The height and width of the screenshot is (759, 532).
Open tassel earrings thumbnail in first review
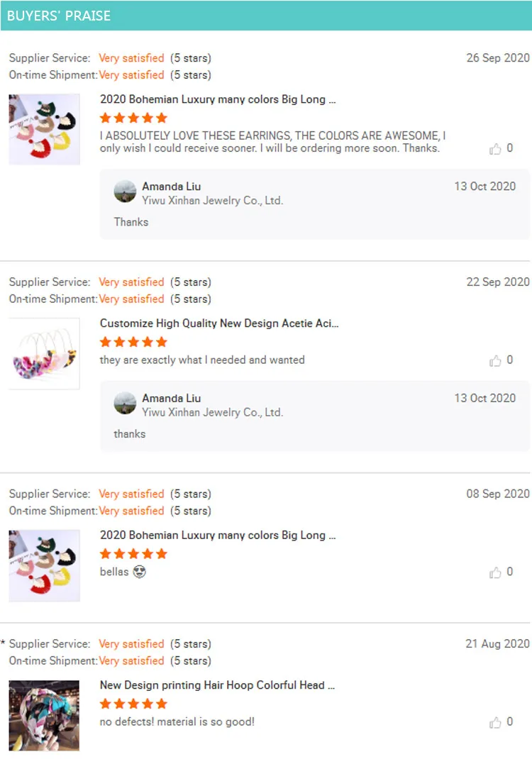(44, 129)
